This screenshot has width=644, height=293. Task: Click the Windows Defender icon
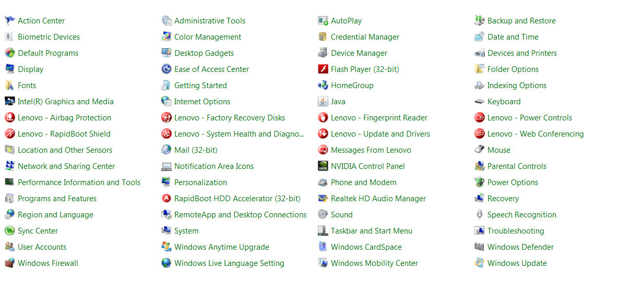click(480, 247)
